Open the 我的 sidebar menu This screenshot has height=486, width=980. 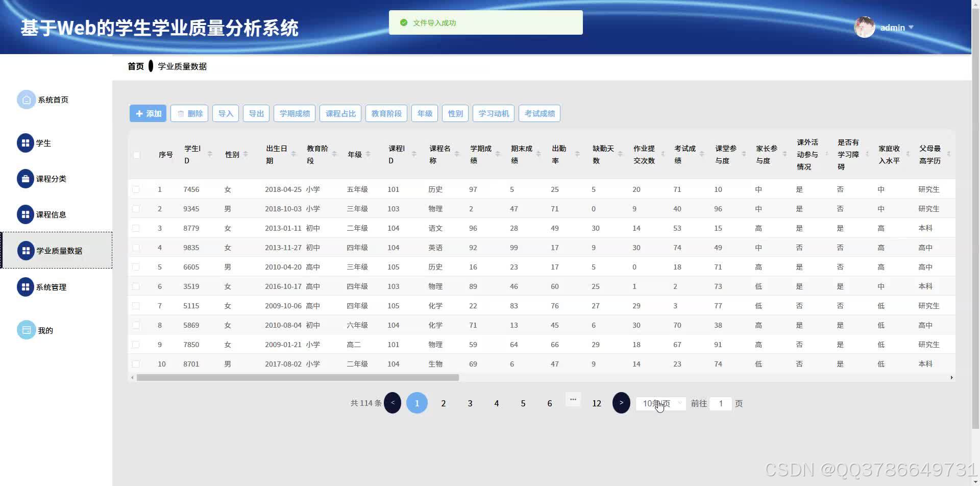pyautogui.click(x=45, y=330)
